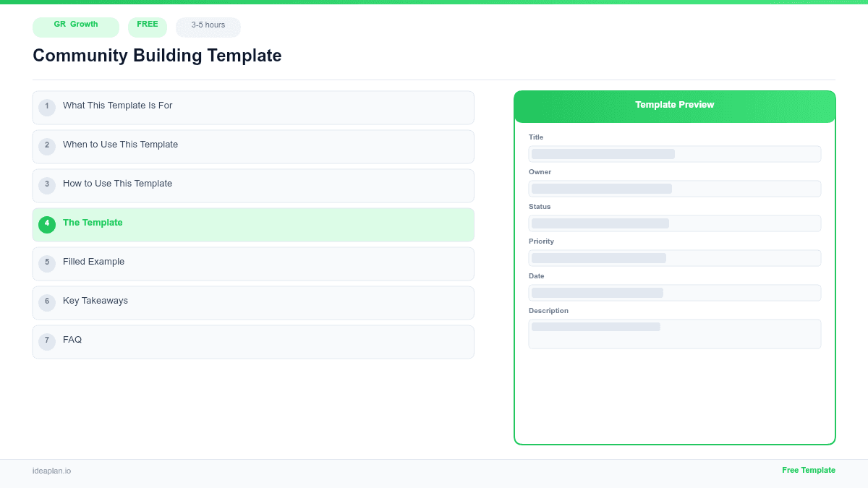Click the Free Template link
Viewport: 868px width, 488px height.
tap(809, 470)
